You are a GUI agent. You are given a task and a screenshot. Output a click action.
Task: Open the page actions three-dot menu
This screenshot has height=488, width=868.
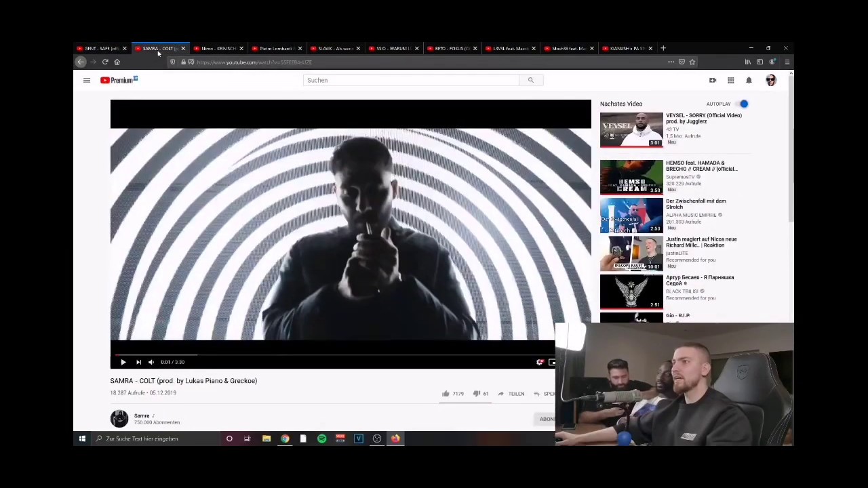click(x=671, y=62)
